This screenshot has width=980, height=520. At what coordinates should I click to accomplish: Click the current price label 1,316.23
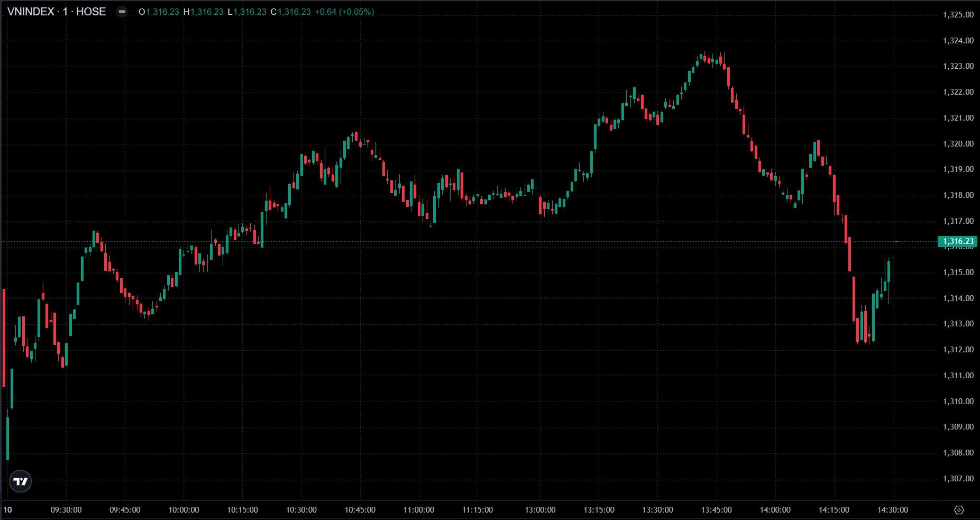click(x=958, y=242)
